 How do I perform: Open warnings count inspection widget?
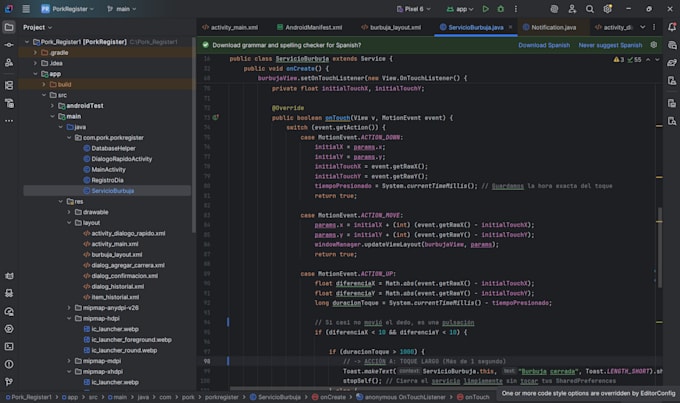628,59
